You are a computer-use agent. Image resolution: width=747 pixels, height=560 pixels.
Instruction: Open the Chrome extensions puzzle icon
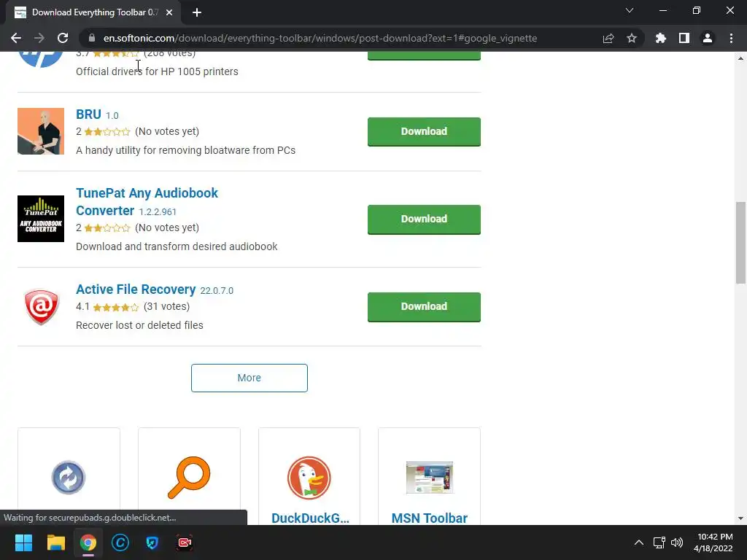pyautogui.click(x=661, y=38)
